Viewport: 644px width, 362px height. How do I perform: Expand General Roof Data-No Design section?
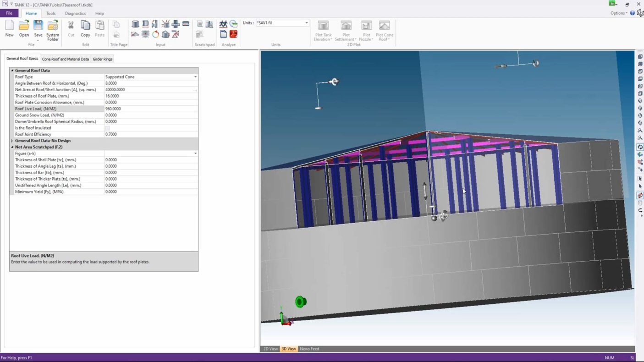point(12,141)
